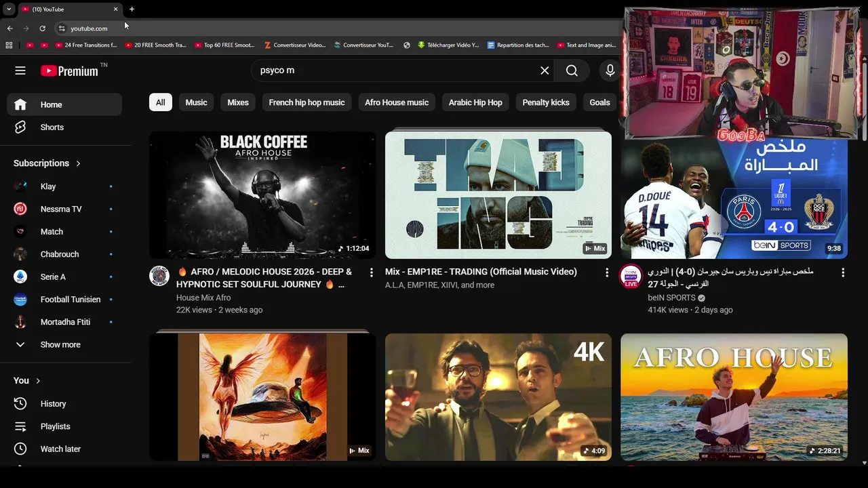Open the Repartition des tach... bookmark

coord(518,45)
